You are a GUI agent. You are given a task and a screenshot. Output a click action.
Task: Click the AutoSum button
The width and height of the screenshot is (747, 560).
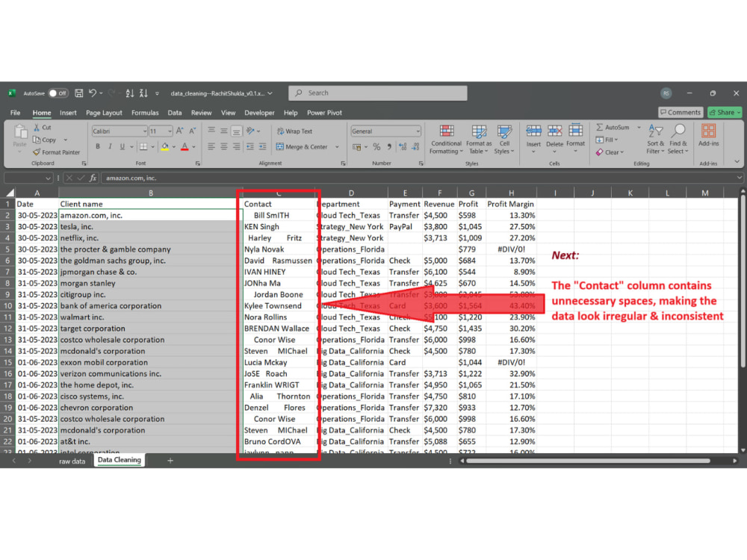click(613, 128)
